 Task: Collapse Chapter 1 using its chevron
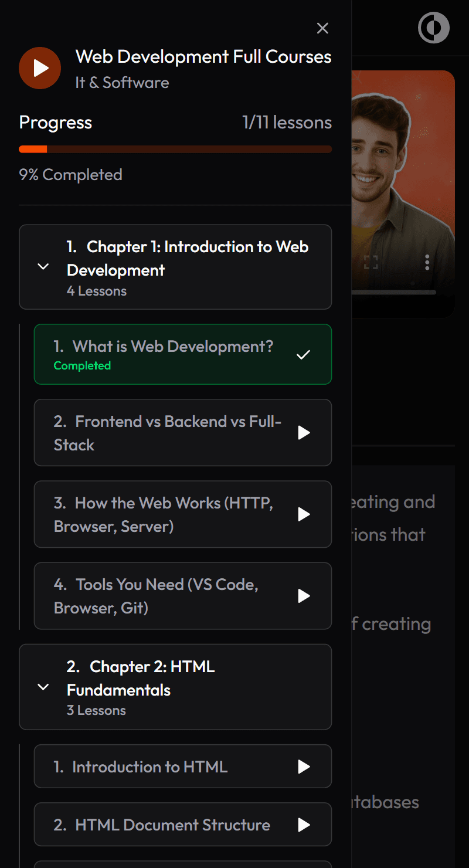43,267
